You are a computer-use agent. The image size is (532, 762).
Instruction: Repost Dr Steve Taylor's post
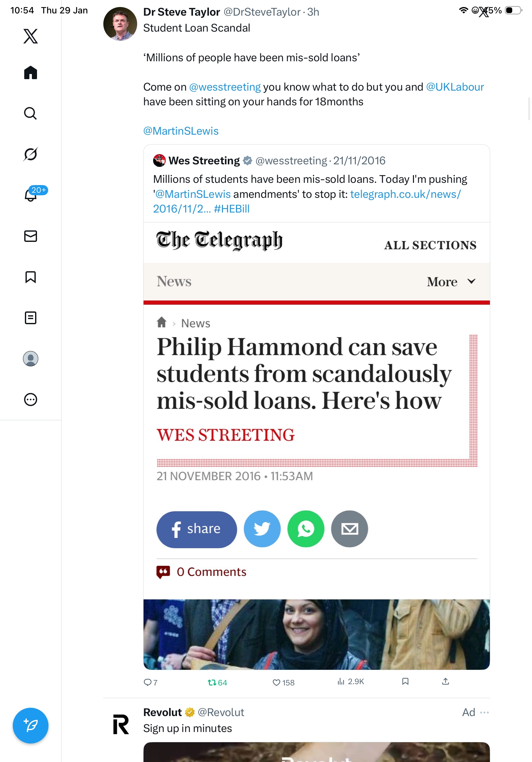(x=212, y=682)
